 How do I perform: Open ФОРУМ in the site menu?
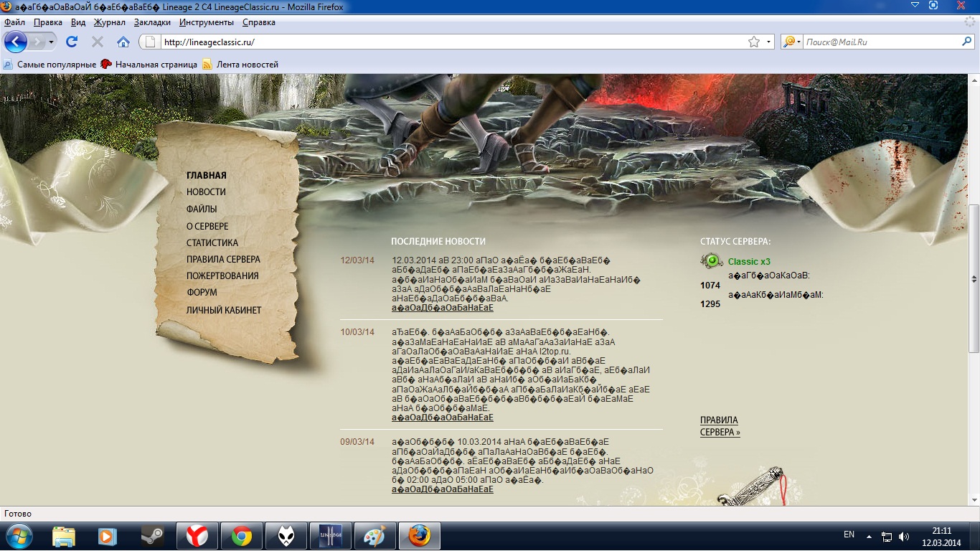tap(202, 293)
